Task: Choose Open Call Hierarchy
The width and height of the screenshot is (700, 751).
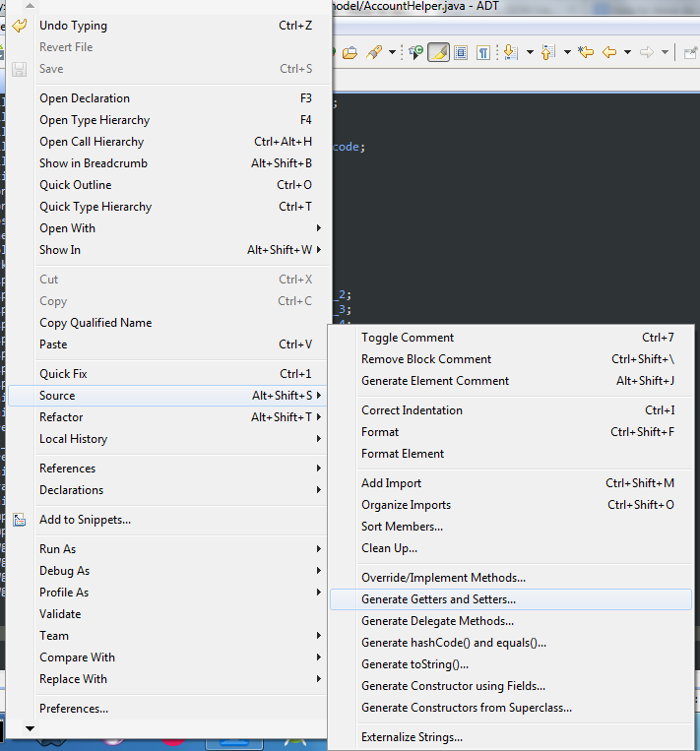Action: click(169, 142)
